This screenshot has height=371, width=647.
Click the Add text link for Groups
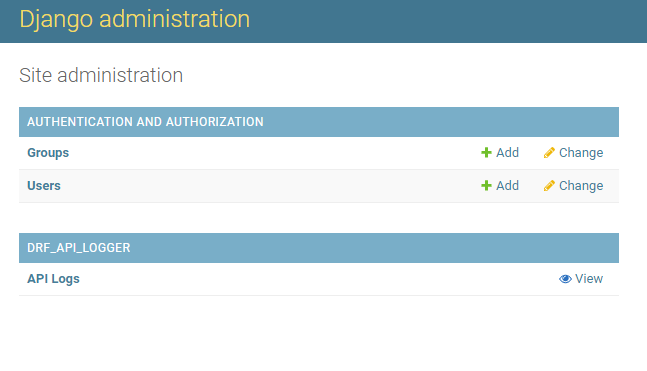pos(507,153)
